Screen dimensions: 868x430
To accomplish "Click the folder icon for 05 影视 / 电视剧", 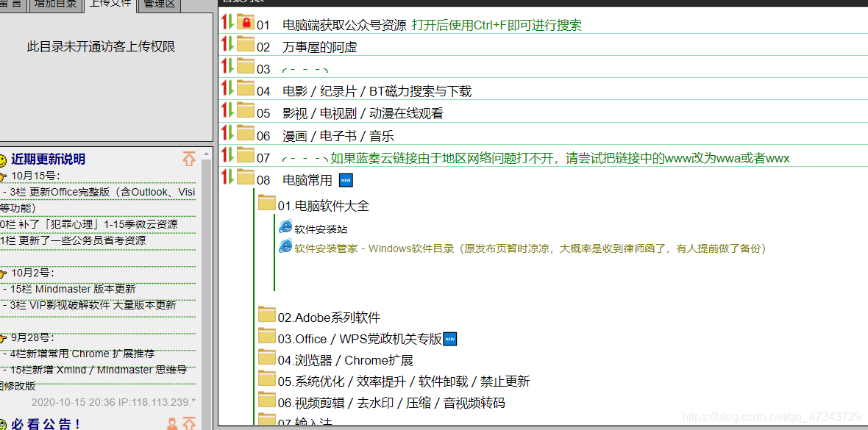I will 245,111.
